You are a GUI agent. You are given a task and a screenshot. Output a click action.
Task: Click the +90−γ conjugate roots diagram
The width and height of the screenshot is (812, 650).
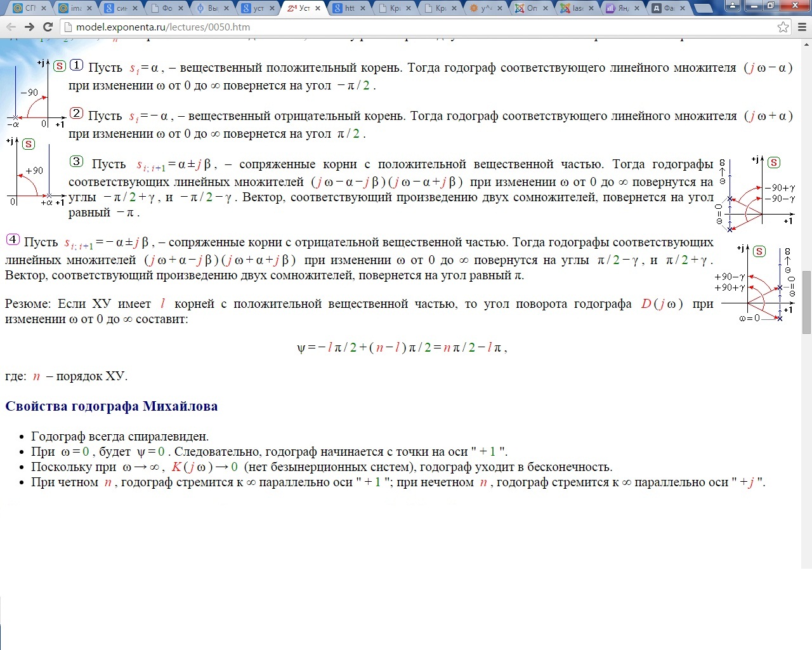point(755,283)
